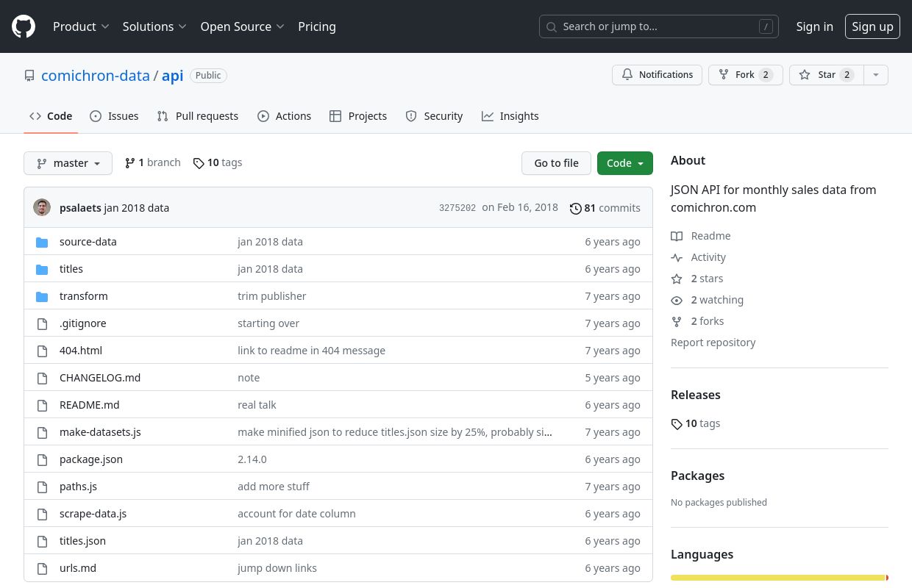Open the Pricing page
912x588 pixels.
[x=317, y=26]
